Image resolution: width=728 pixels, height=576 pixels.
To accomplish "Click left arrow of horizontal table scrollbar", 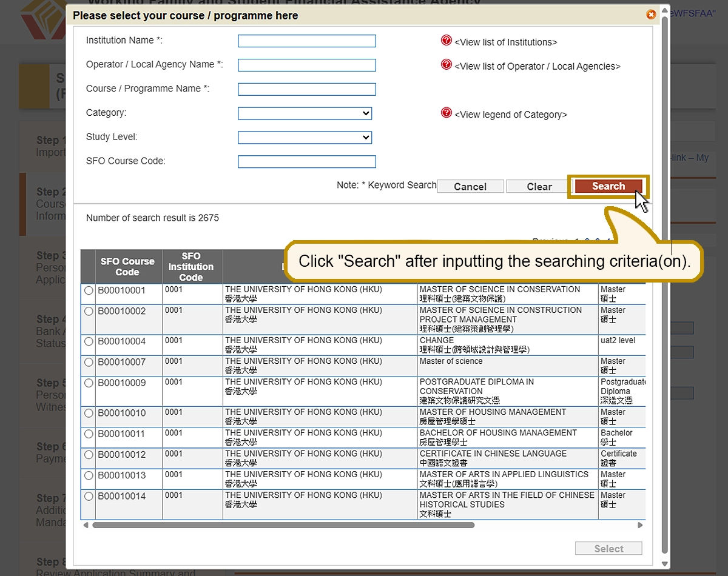I will 86,525.
